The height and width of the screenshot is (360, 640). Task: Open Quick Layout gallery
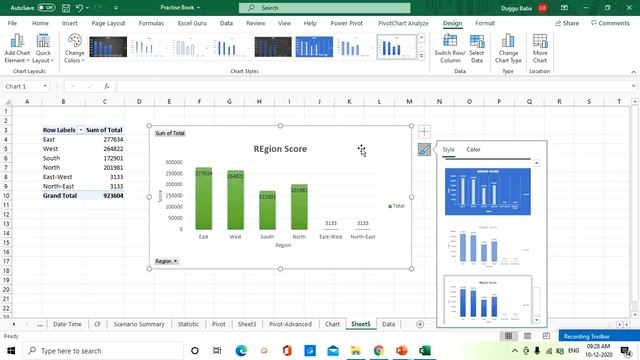43,49
